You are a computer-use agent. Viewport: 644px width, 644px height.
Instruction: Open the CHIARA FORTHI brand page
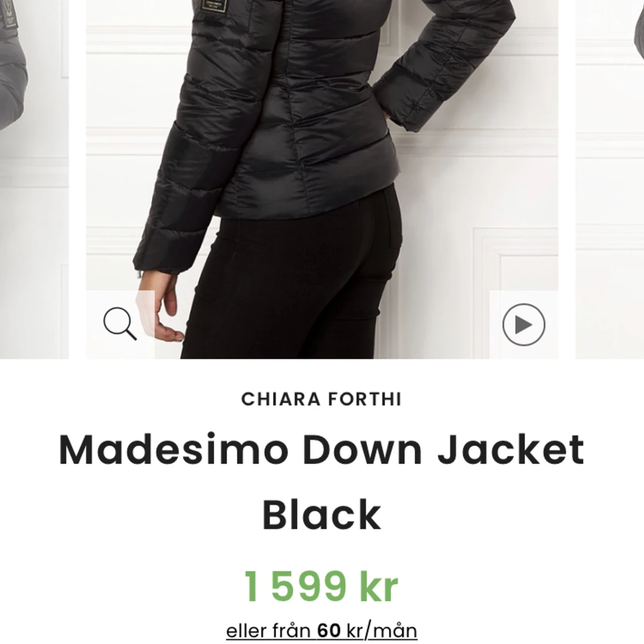pyautogui.click(x=322, y=399)
